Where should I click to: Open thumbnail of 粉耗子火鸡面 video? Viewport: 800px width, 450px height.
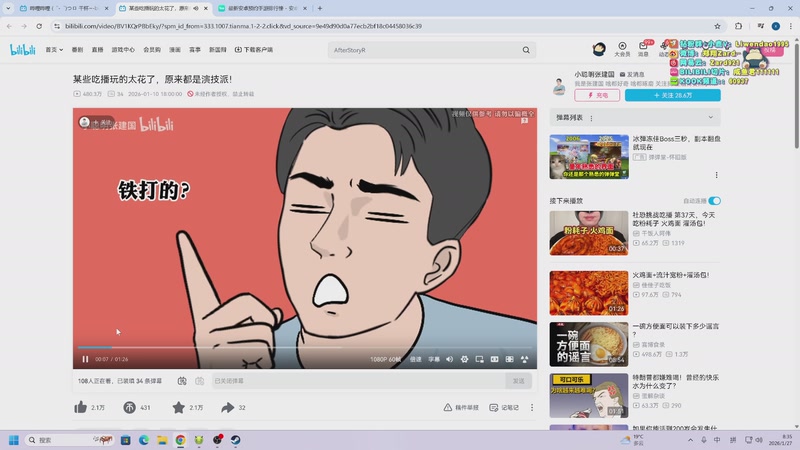click(589, 233)
